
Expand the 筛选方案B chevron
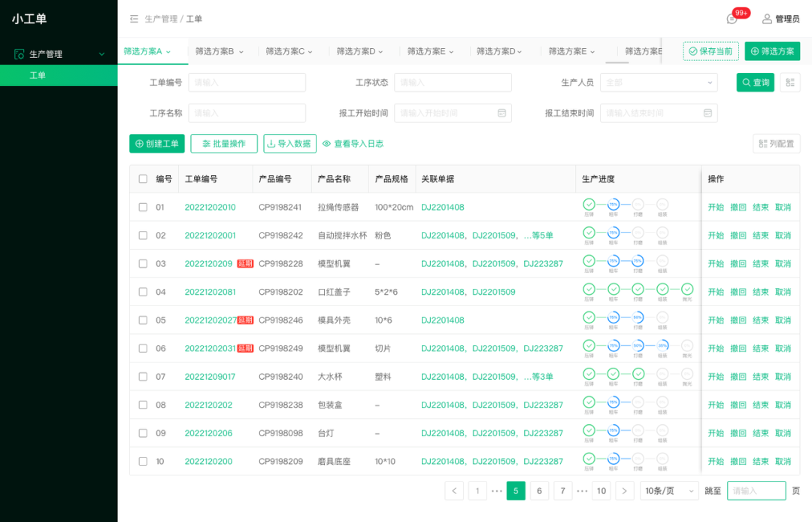[x=241, y=52]
